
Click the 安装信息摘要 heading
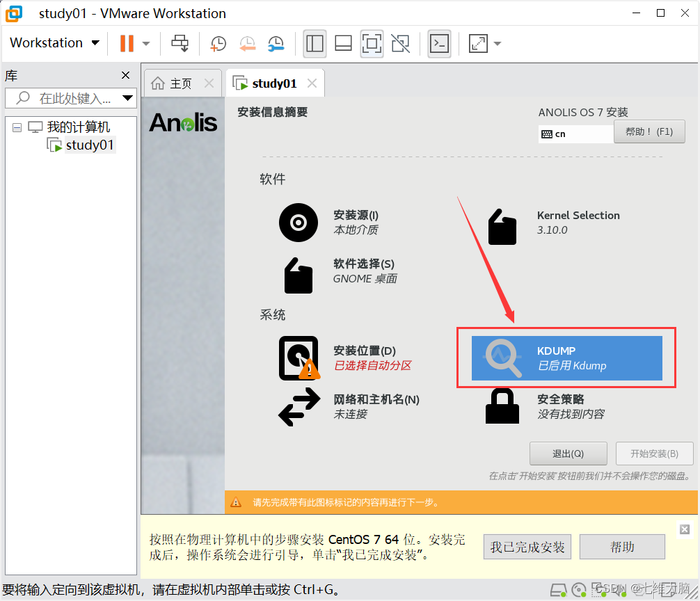272,112
